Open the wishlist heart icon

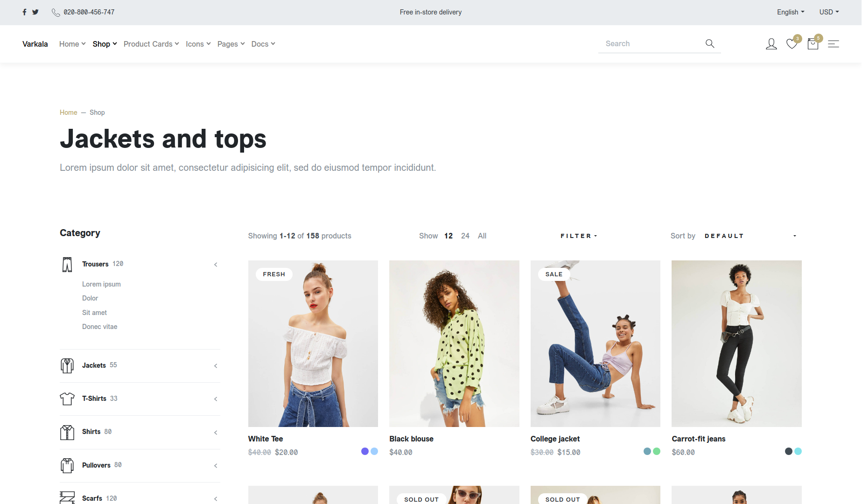[x=792, y=44]
